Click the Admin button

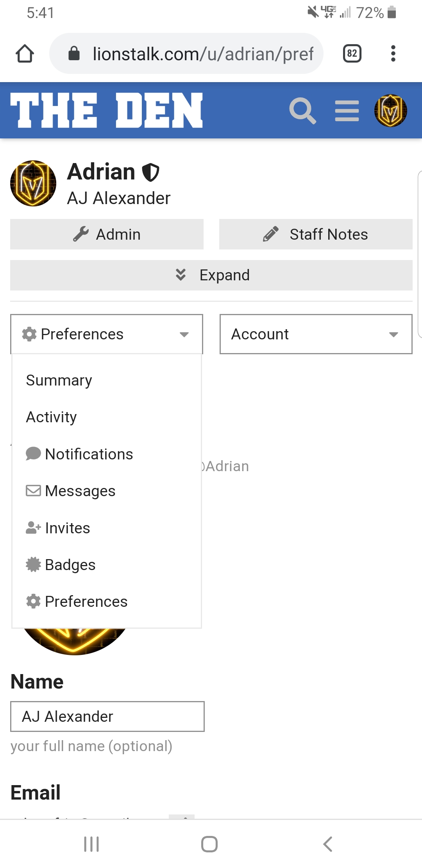coord(107,235)
